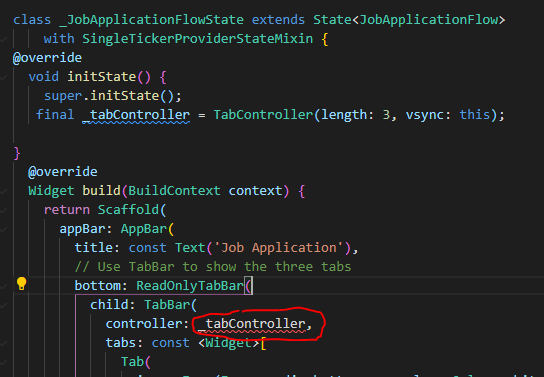Screen dimensions: 544x377
Task: Click "const" before Text
Action: (x=147, y=248)
